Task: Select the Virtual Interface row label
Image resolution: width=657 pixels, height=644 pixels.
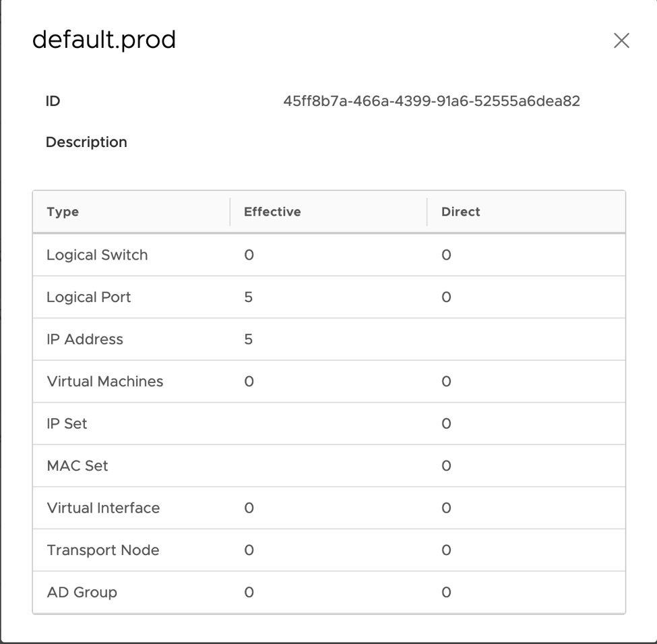Action: pos(103,508)
